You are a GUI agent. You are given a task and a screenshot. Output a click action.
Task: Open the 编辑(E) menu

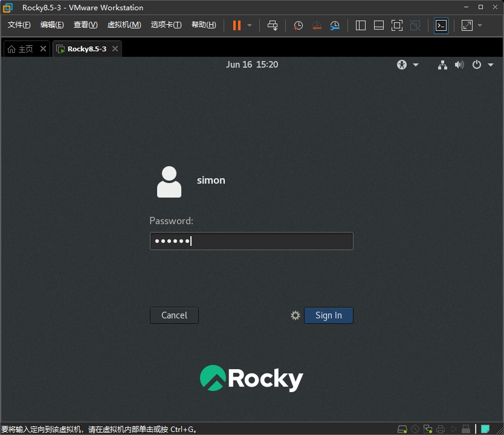point(52,25)
